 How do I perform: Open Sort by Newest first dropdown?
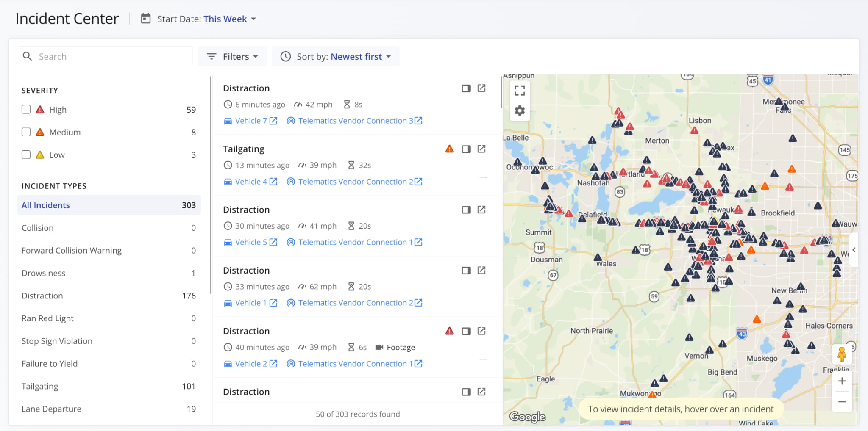(x=336, y=56)
